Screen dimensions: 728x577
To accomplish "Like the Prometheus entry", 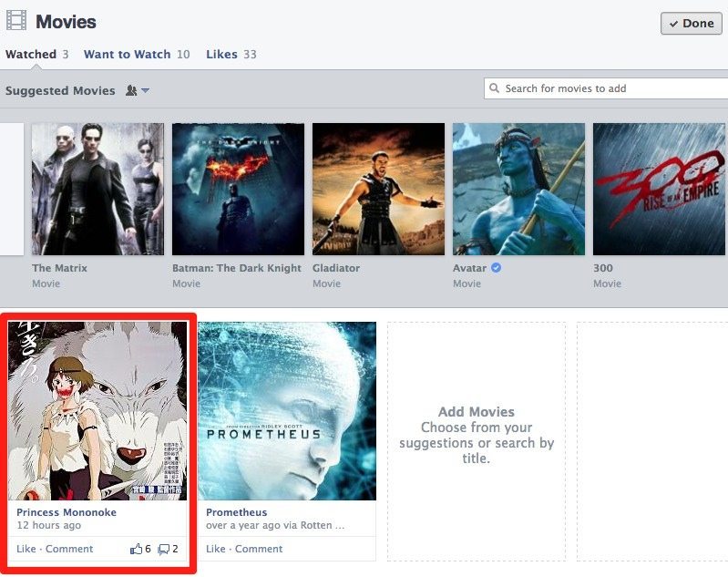I will pyautogui.click(x=215, y=549).
